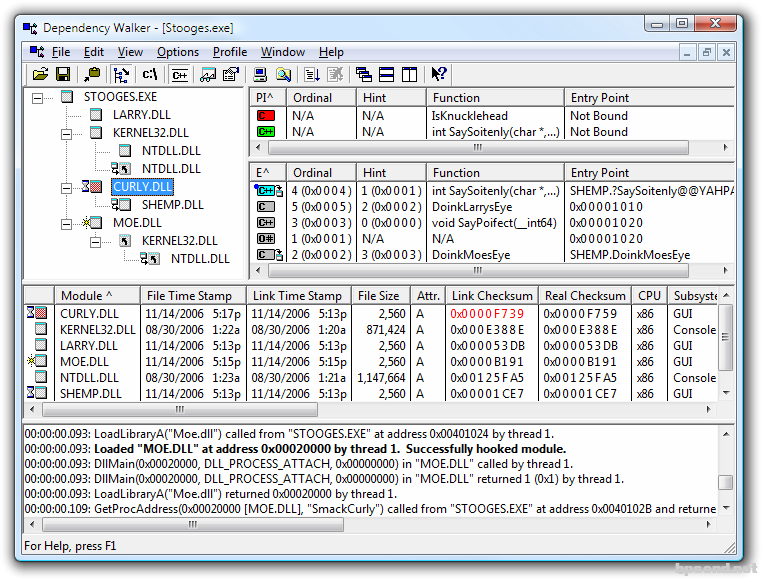Click the module Properties toolbar icon

(x=231, y=74)
